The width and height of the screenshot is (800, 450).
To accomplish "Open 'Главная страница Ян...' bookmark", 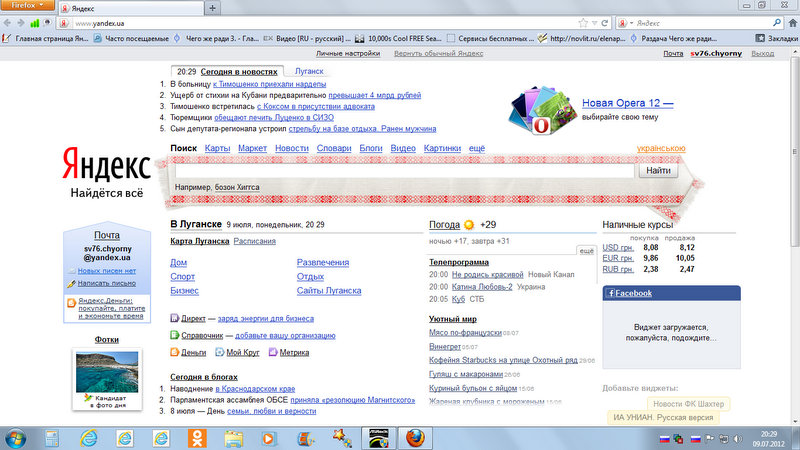I will click(x=46, y=38).
